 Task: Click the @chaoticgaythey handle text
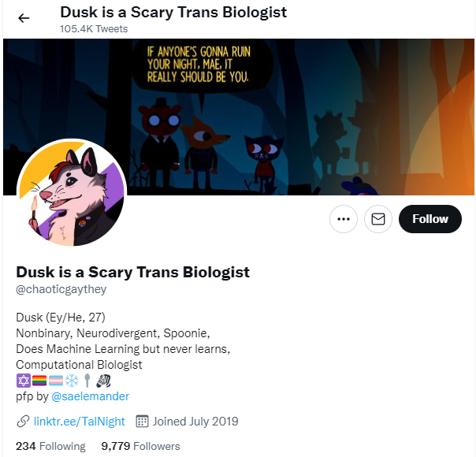click(61, 289)
